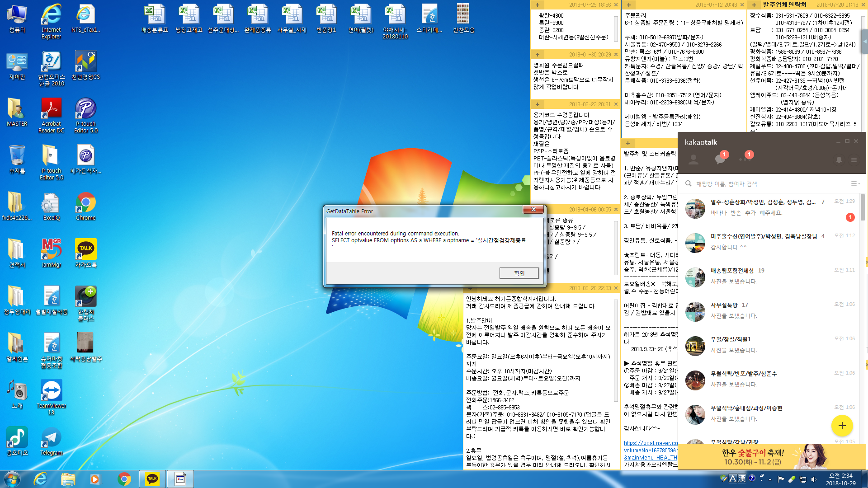This screenshot has width=868, height=488.
Task: Close the 2018-09-28 sticky note
Action: pyautogui.click(x=616, y=288)
